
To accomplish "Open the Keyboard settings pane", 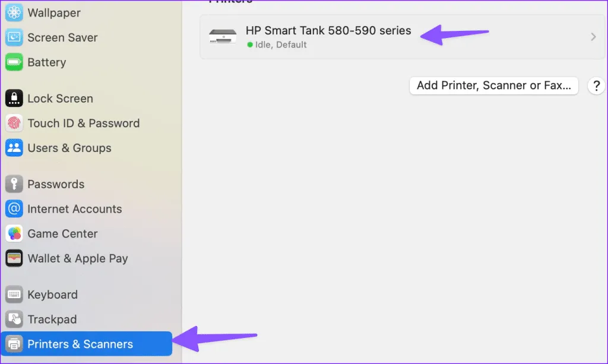I will point(52,295).
